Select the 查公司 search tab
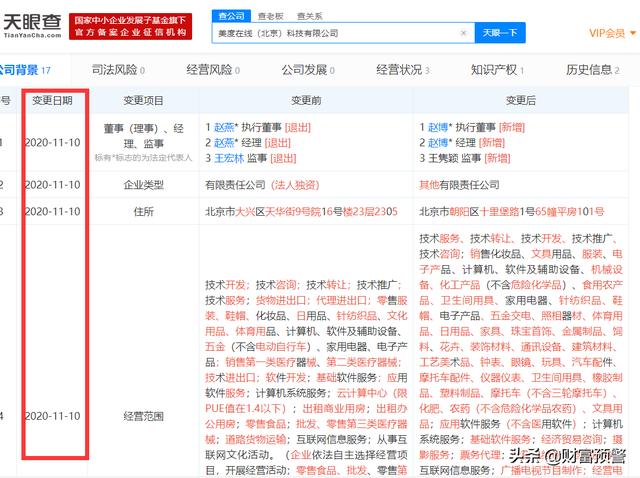Screen dimensions: 640x478 tap(231, 16)
